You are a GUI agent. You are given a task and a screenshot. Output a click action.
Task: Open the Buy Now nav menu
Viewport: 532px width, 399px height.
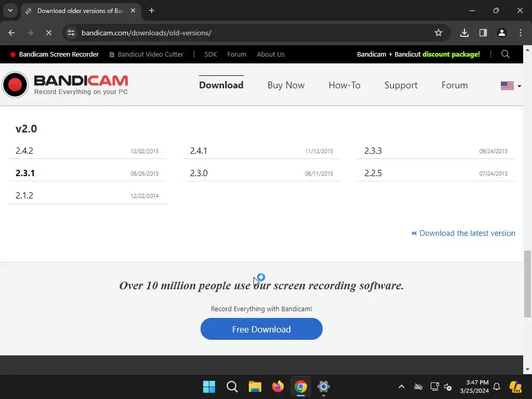[x=286, y=85]
